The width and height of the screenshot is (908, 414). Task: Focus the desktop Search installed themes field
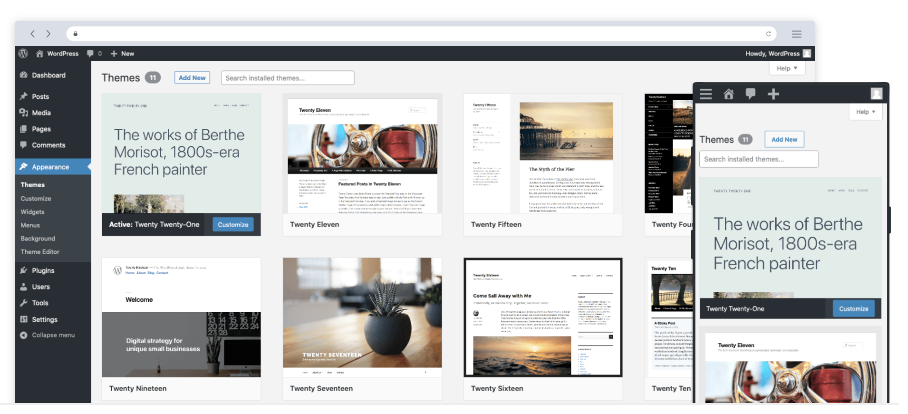(288, 78)
